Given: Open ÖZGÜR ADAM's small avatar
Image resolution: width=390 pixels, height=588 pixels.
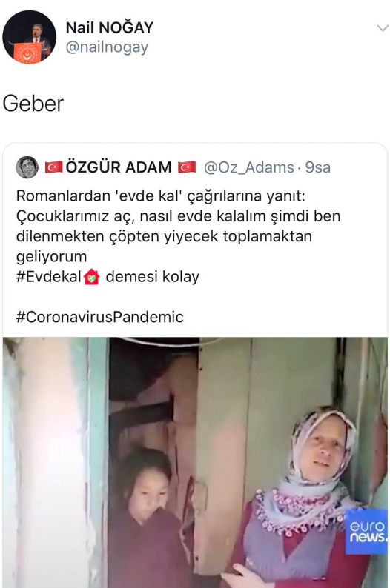Looking at the screenshot, I should (x=27, y=167).
